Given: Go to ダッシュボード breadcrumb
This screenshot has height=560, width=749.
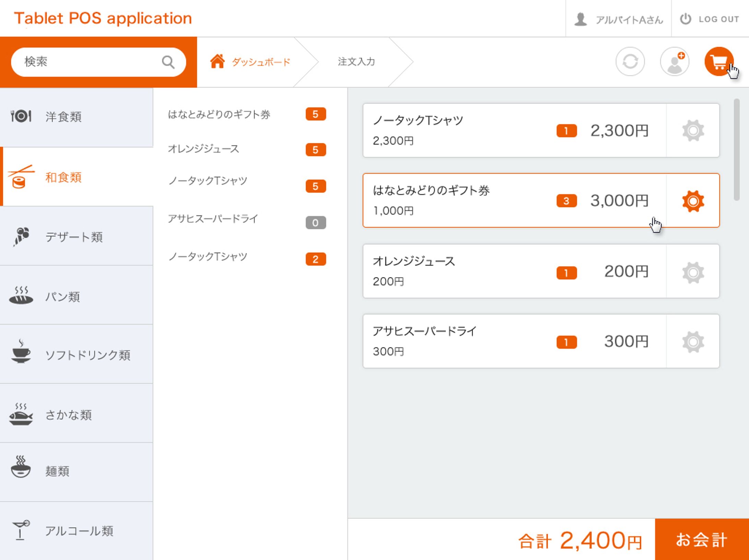Looking at the screenshot, I should 261,62.
